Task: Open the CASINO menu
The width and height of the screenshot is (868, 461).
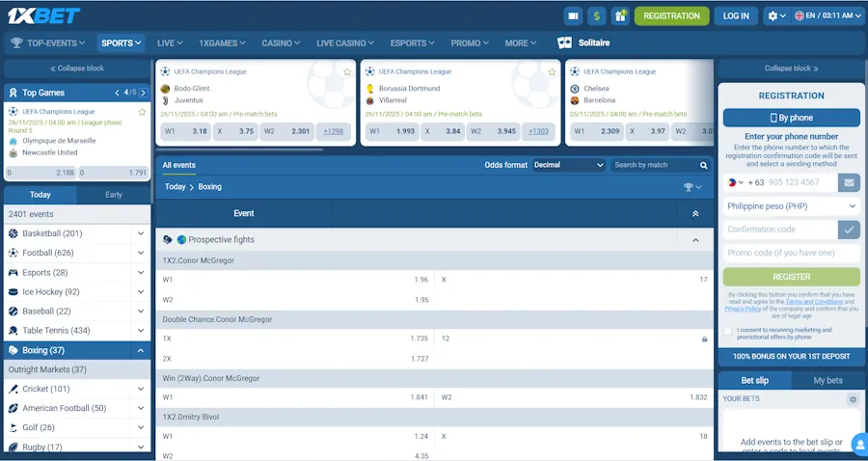Action: click(x=281, y=42)
